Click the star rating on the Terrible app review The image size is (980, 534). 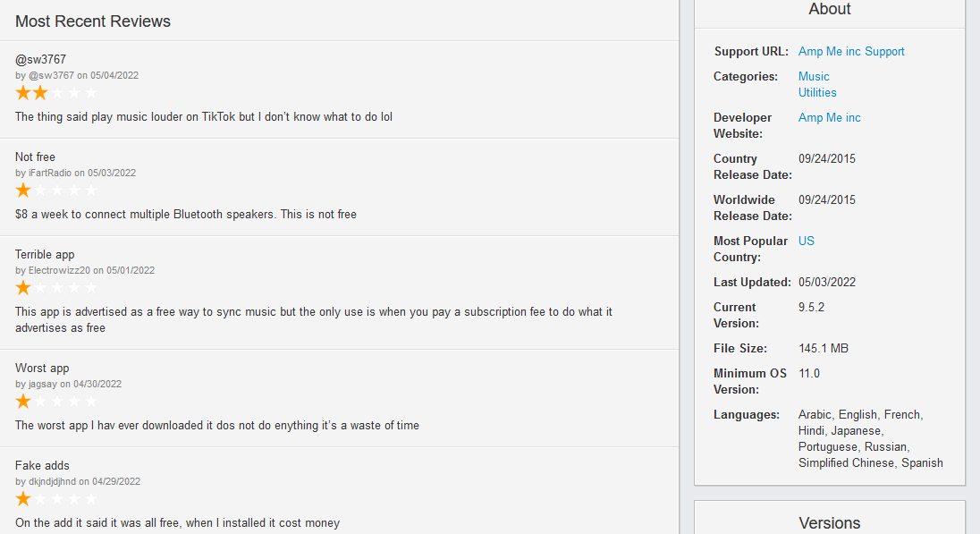click(55, 287)
